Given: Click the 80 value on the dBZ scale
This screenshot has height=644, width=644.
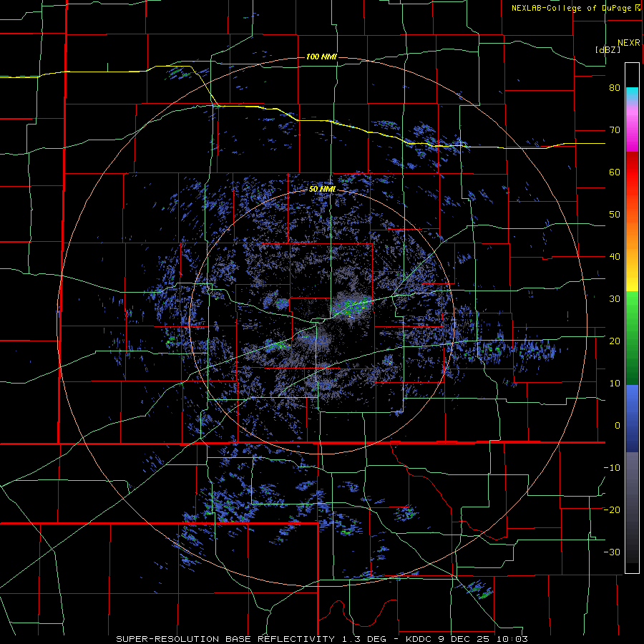Looking at the screenshot, I should 615,88.
